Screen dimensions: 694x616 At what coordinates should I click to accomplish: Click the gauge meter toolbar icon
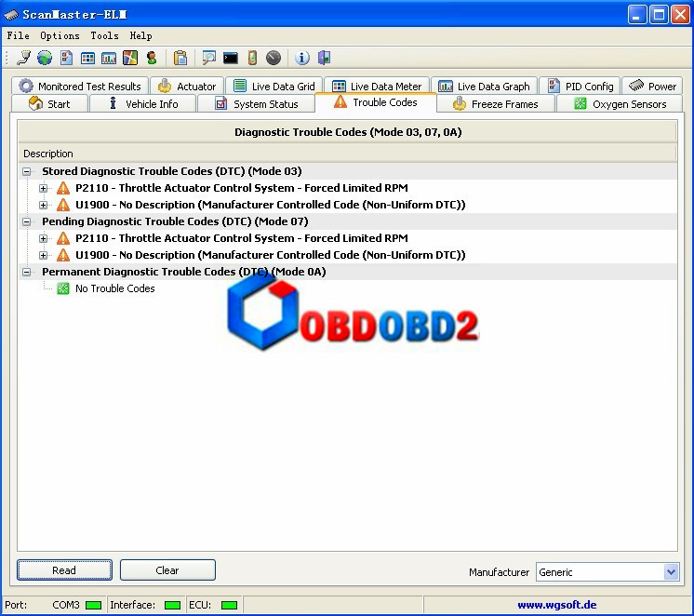point(274,58)
